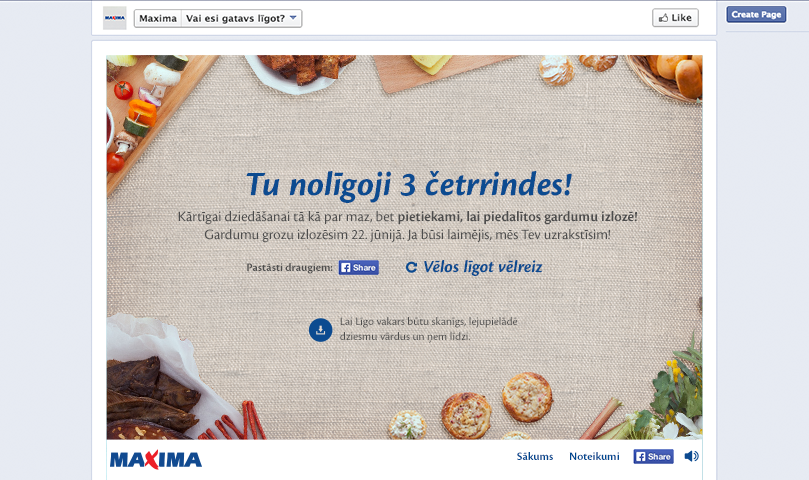Open the Noteikumi rules link
The width and height of the screenshot is (809, 480).
(x=594, y=456)
